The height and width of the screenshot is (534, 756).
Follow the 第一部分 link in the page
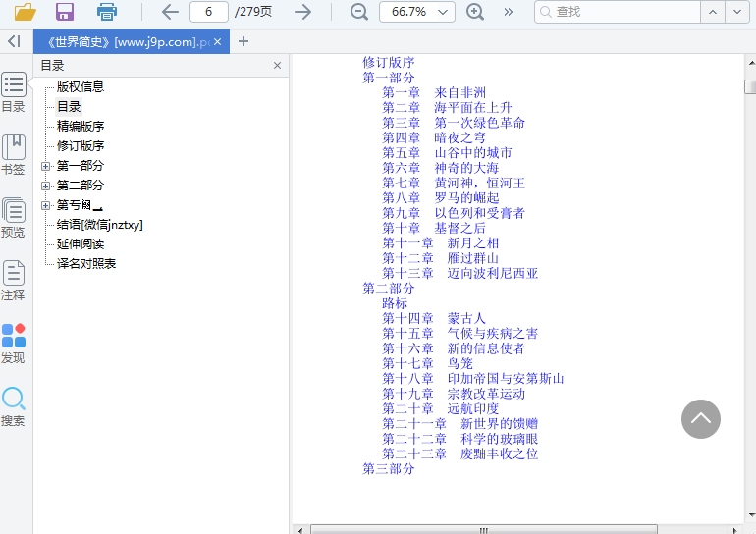[x=389, y=78]
